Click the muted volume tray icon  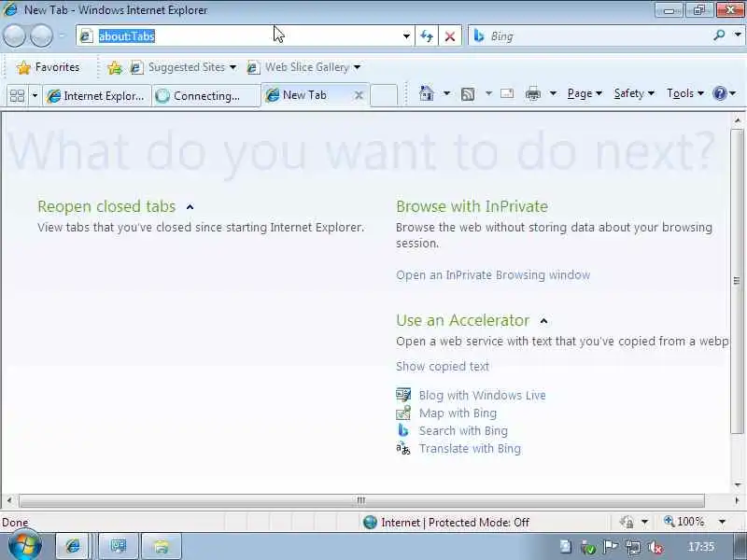click(656, 547)
